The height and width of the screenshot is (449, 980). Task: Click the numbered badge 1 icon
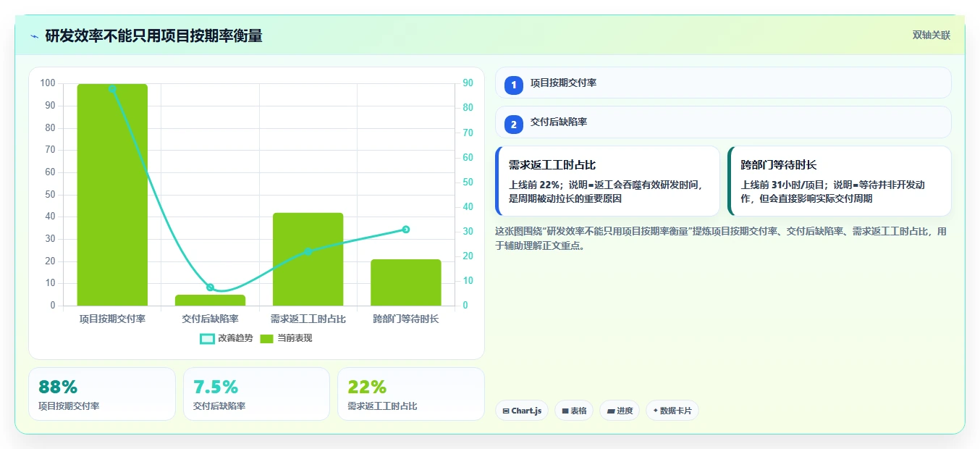pyautogui.click(x=514, y=85)
